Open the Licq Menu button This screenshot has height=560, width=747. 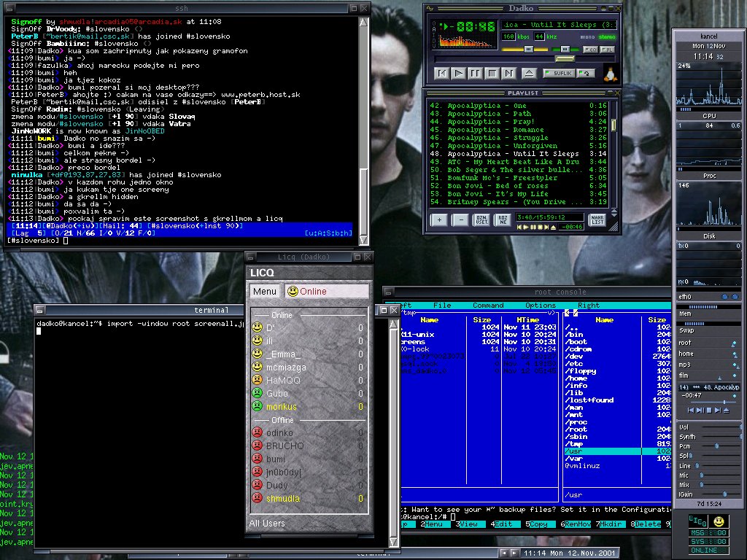point(264,291)
